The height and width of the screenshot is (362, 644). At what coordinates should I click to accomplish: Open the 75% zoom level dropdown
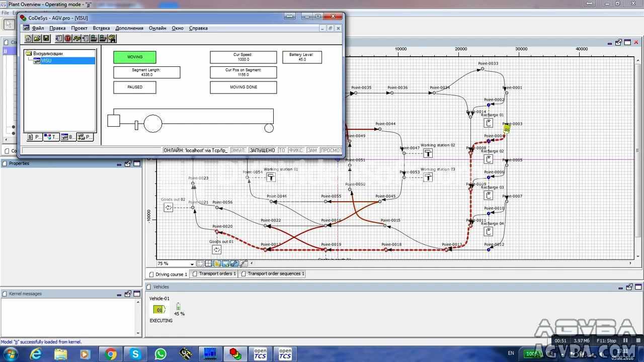tap(192, 263)
